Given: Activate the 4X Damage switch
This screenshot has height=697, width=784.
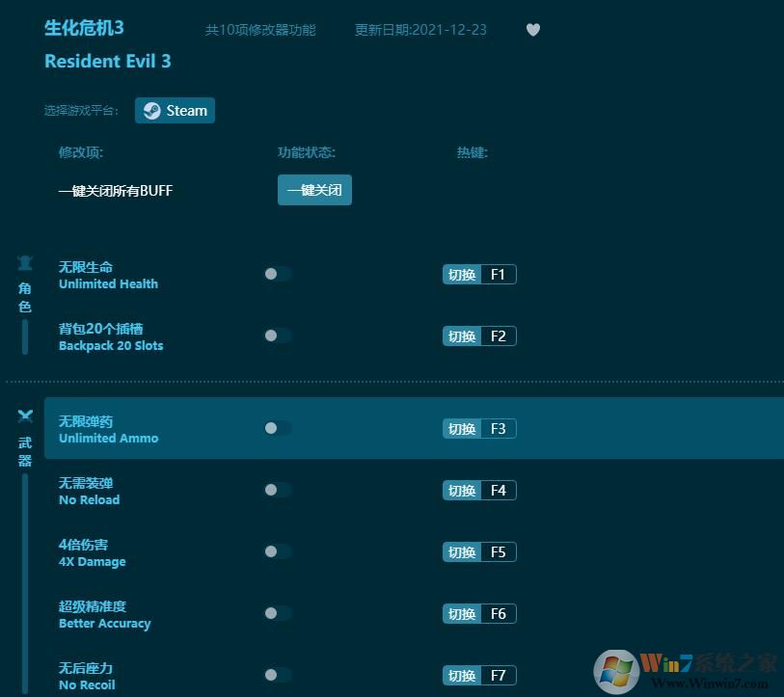Looking at the screenshot, I should pos(278,551).
